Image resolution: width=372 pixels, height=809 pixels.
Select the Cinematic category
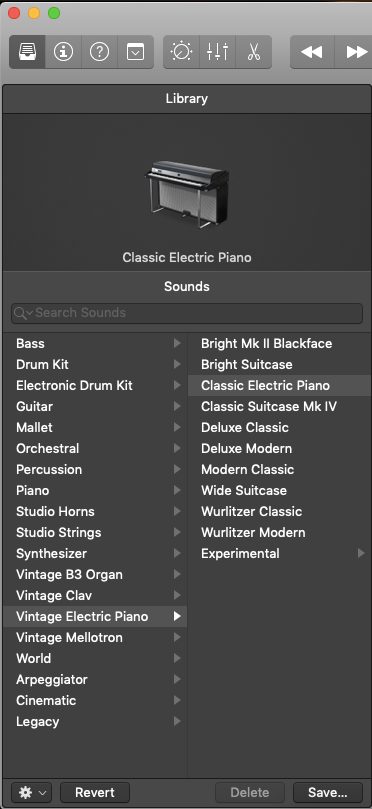pos(95,700)
